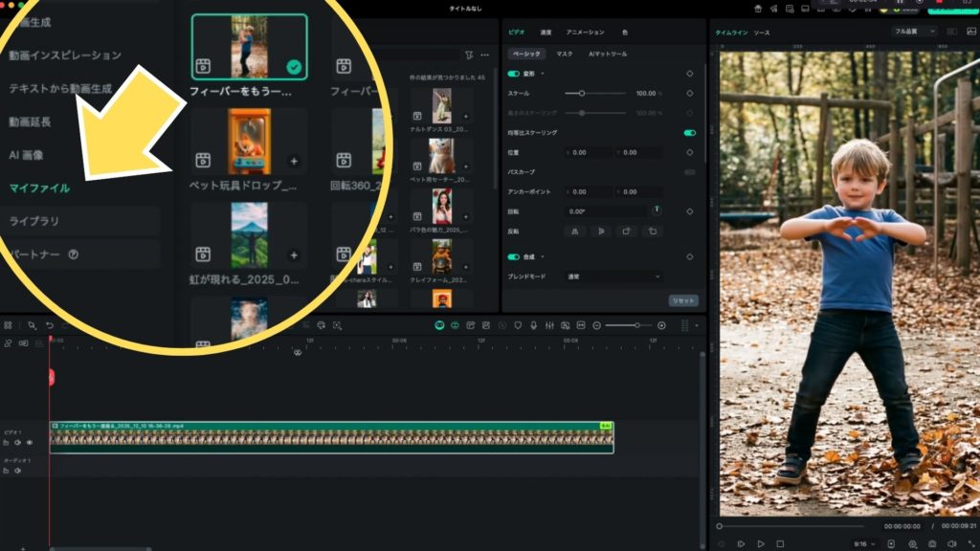Toggle the 均等比スケーリング switch
This screenshot has width=980, height=551.
click(x=689, y=133)
